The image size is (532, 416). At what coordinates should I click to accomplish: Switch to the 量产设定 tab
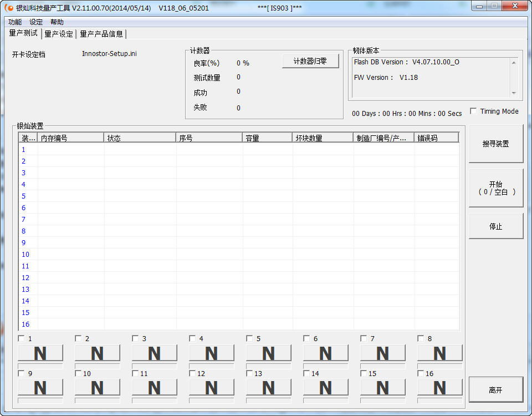pyautogui.click(x=59, y=34)
